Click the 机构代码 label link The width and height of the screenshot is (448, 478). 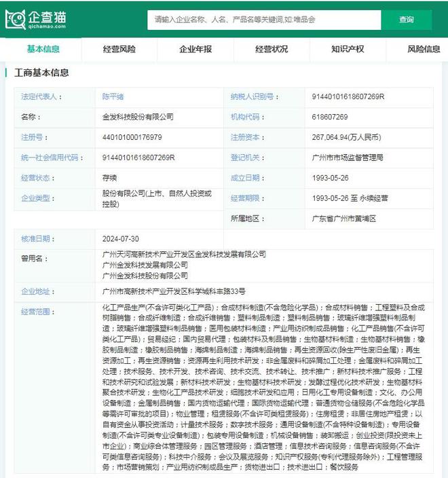point(245,117)
